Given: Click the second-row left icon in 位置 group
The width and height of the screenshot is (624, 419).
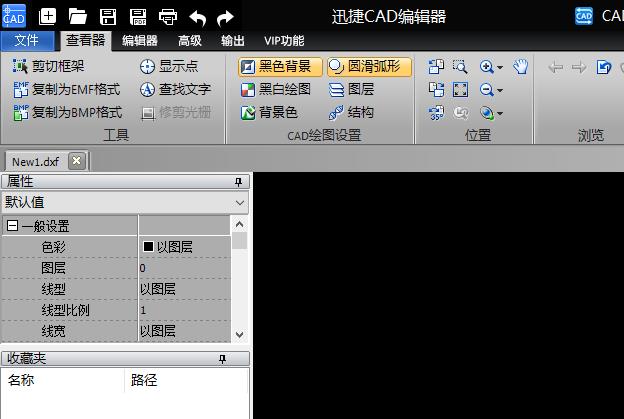Looking at the screenshot, I should [437, 90].
